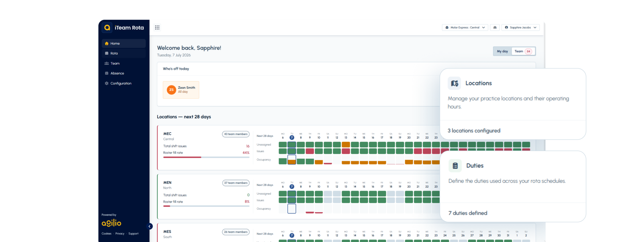644x242 pixels.
Task: Open the Rota calendar icon in sidebar
Action: (x=107, y=53)
